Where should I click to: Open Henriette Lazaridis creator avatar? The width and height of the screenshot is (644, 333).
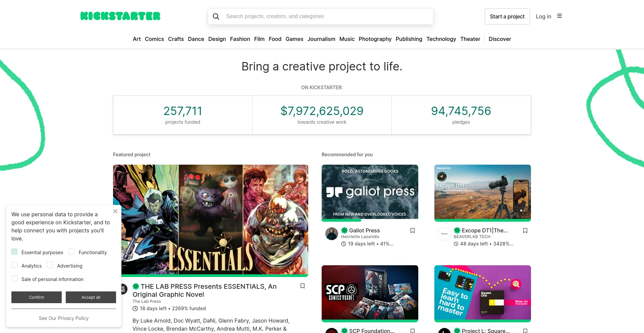coord(332,234)
